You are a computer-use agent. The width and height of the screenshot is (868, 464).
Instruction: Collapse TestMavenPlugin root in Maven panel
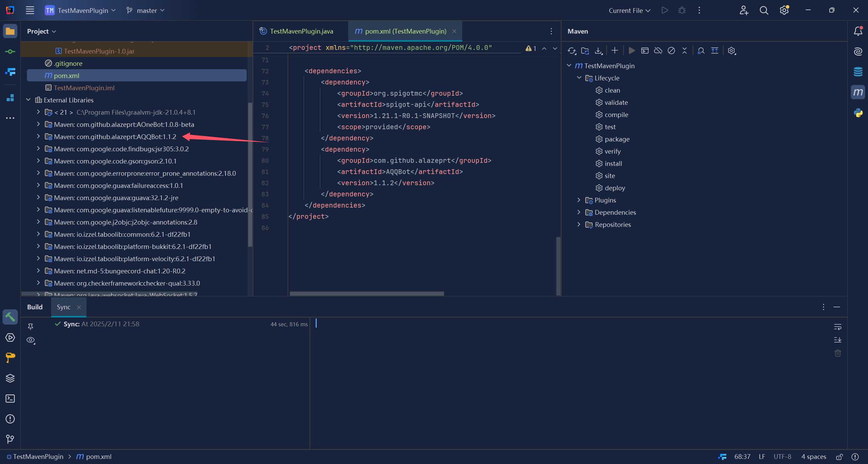pos(569,65)
